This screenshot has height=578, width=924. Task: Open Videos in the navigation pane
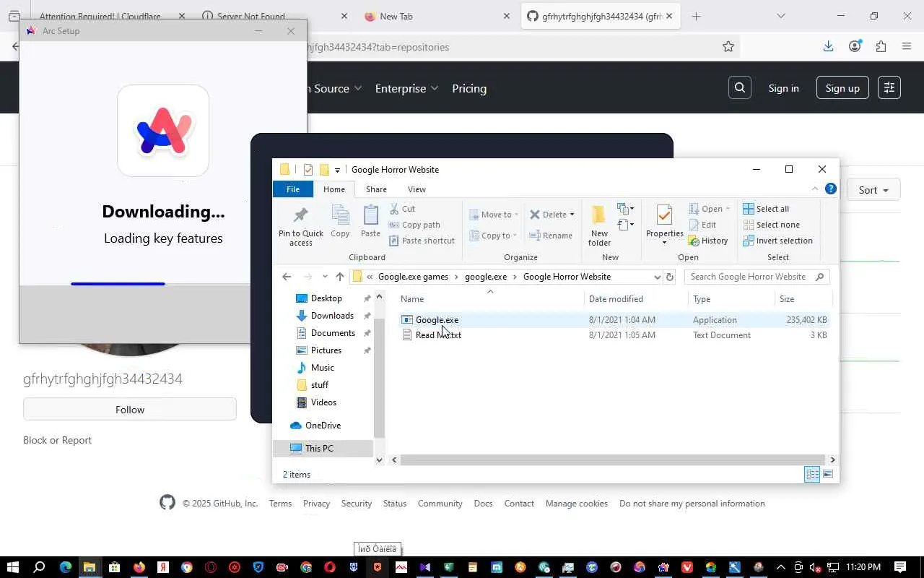(323, 402)
